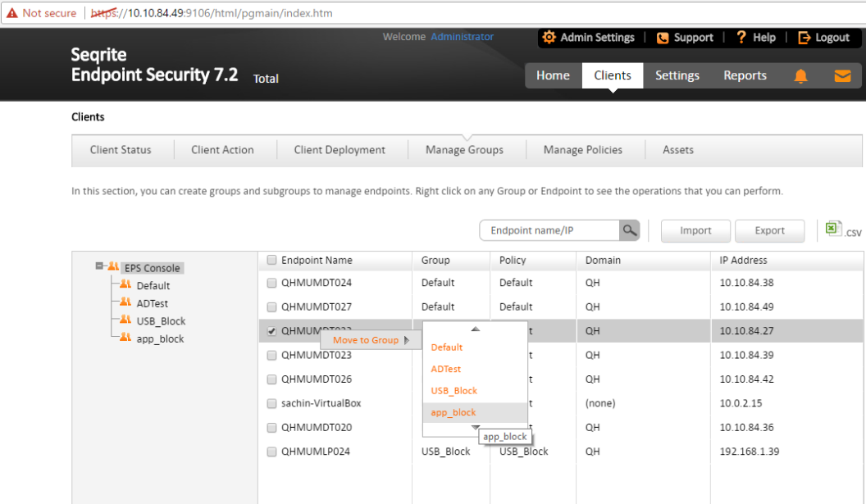Screen dimensions: 866x504
Task: Click endpoint name QHMUMLP024
Action: click(x=316, y=452)
